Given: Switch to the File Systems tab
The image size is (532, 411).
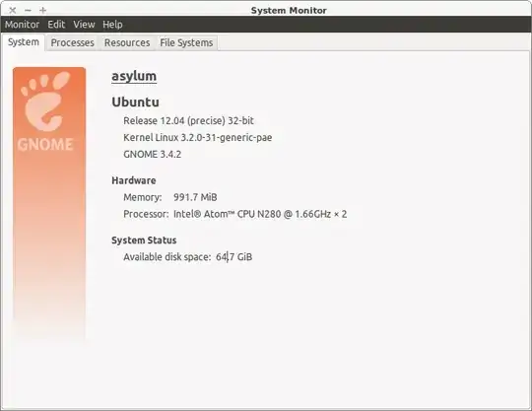Looking at the screenshot, I should [x=186, y=42].
